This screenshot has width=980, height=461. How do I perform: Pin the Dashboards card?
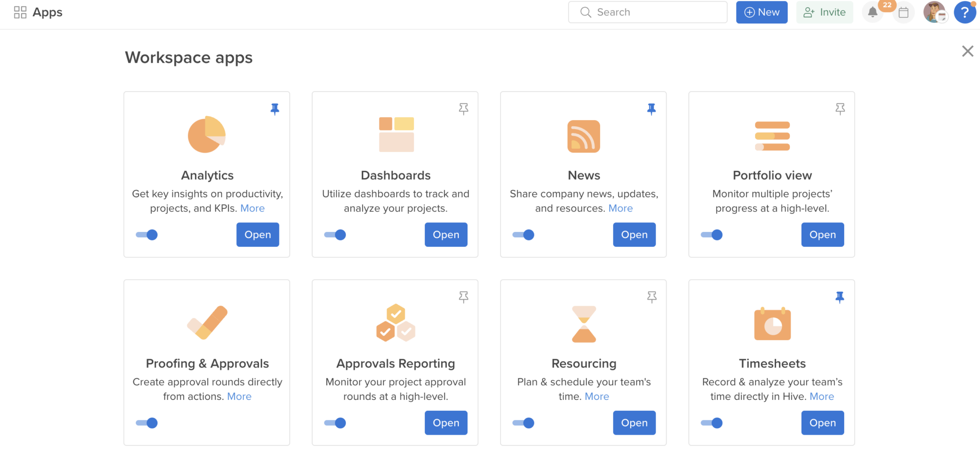click(463, 109)
